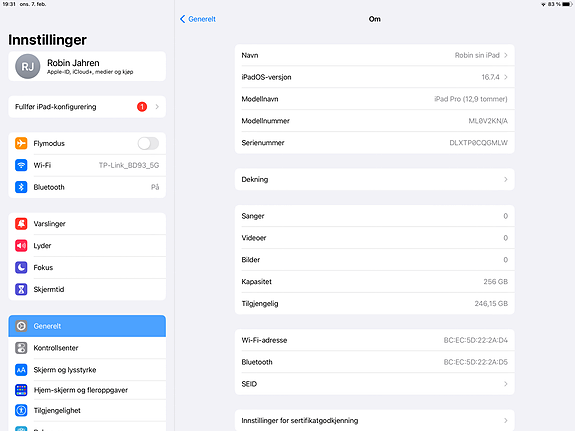Open Innstillinger for sertifikatgodkjenning
This screenshot has width=575, height=431.
tap(374, 420)
